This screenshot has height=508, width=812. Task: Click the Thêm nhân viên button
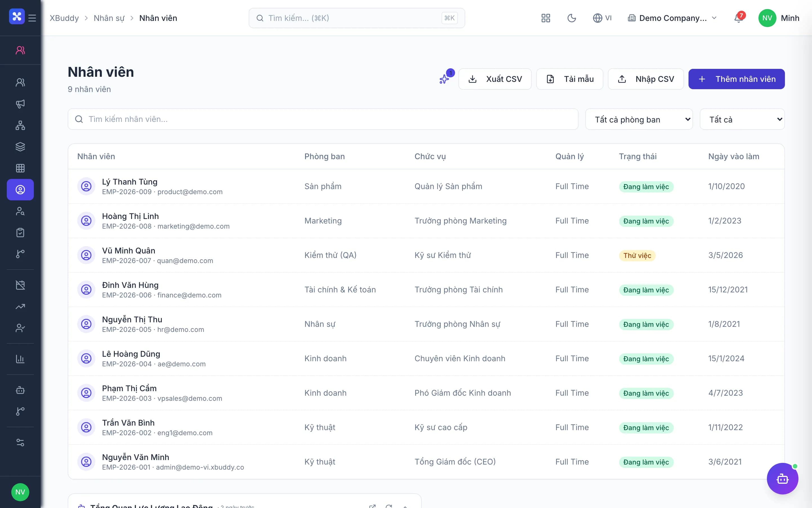point(736,79)
